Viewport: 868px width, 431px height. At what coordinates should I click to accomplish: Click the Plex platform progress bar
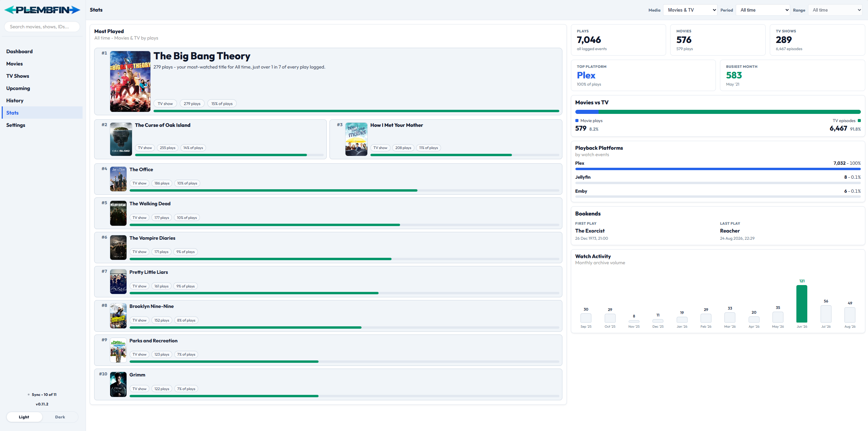point(718,169)
